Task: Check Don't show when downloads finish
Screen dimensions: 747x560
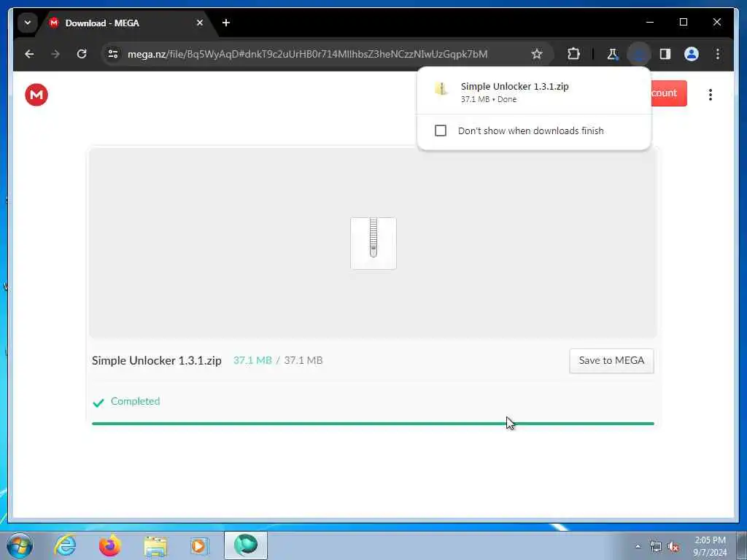Action: [440, 131]
